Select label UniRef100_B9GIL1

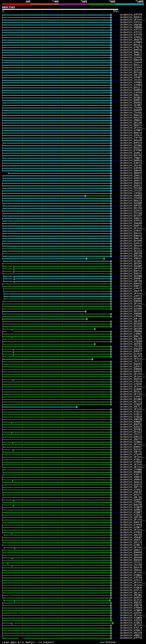tap(131, 65)
